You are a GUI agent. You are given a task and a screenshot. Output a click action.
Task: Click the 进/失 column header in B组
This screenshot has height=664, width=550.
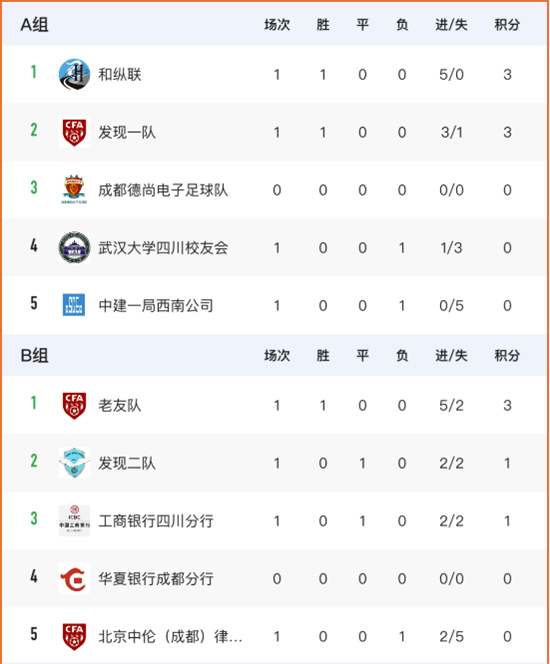coord(451,356)
